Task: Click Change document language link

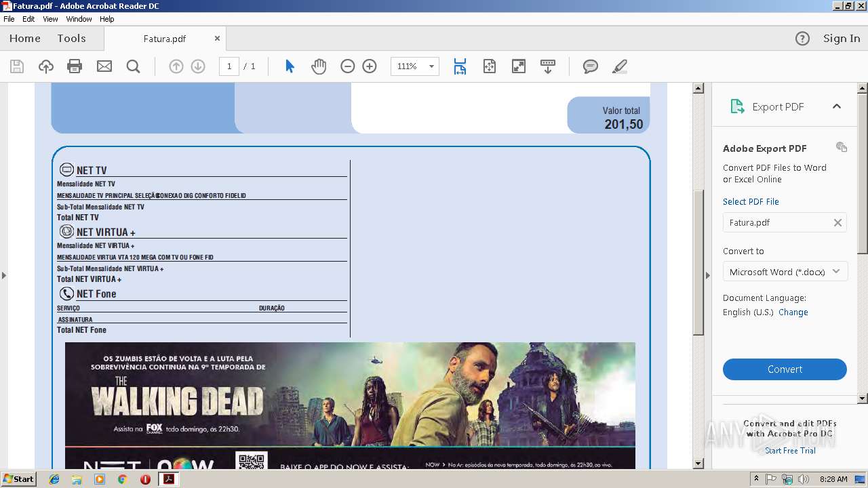Action: 793,312
